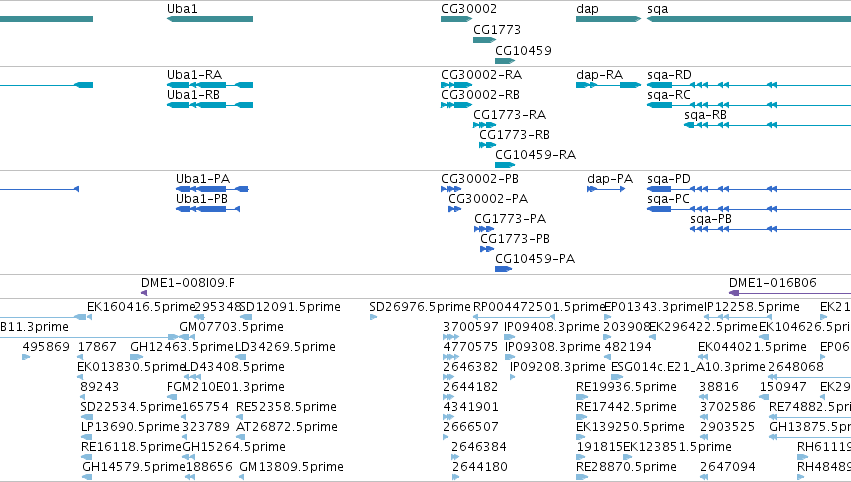Select the RE17442.5prime label
The height and width of the screenshot is (482, 851).
(626, 407)
